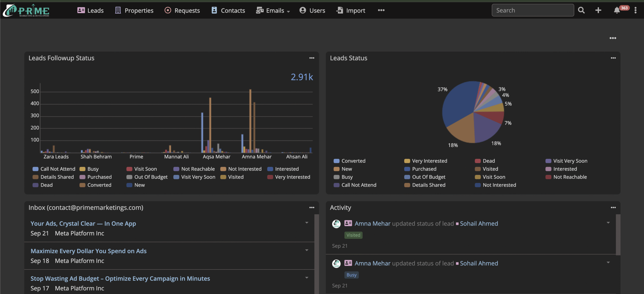Open 'Maximize Every Dollar You Spend on Ads' email
This screenshot has width=644, height=294.
tap(89, 251)
